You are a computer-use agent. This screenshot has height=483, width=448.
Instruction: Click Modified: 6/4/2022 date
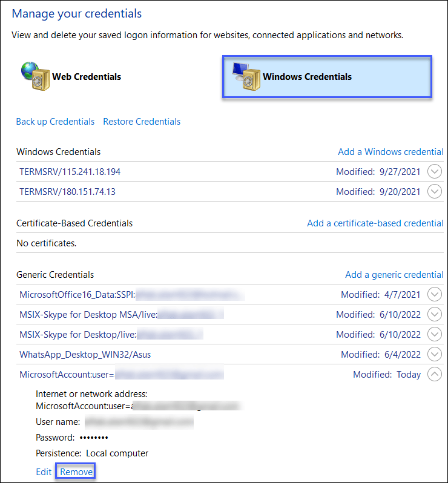(x=381, y=355)
